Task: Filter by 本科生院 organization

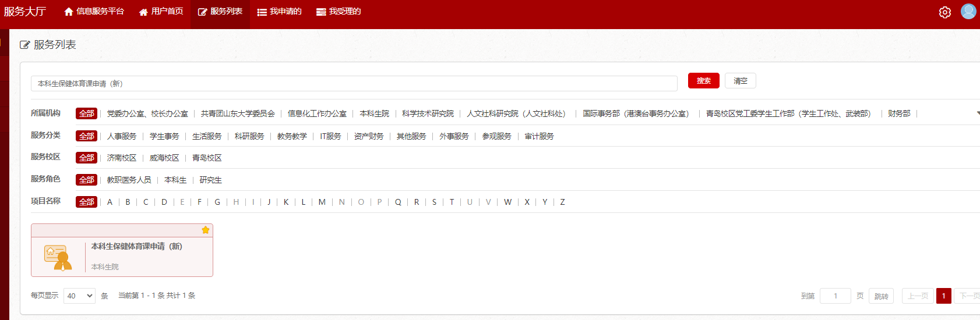Action: [374, 114]
